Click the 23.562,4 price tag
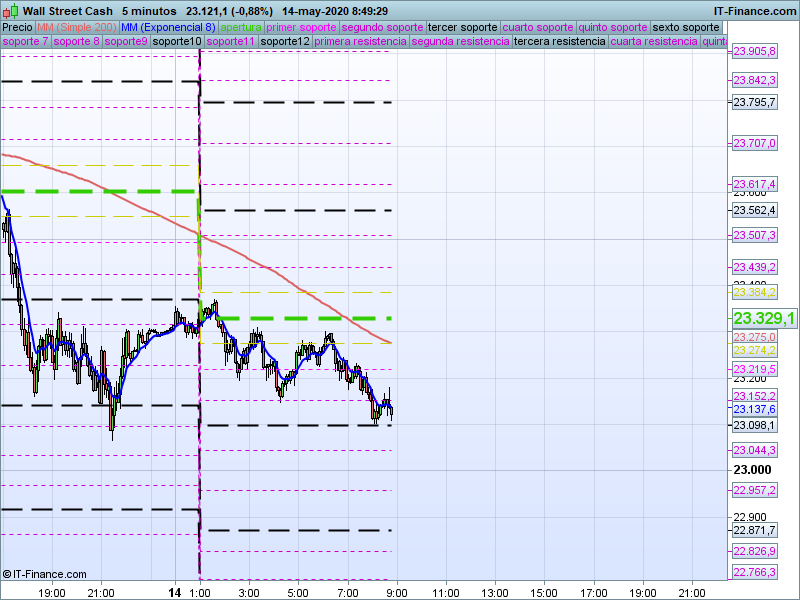This screenshot has height=600, width=800. pos(755,210)
